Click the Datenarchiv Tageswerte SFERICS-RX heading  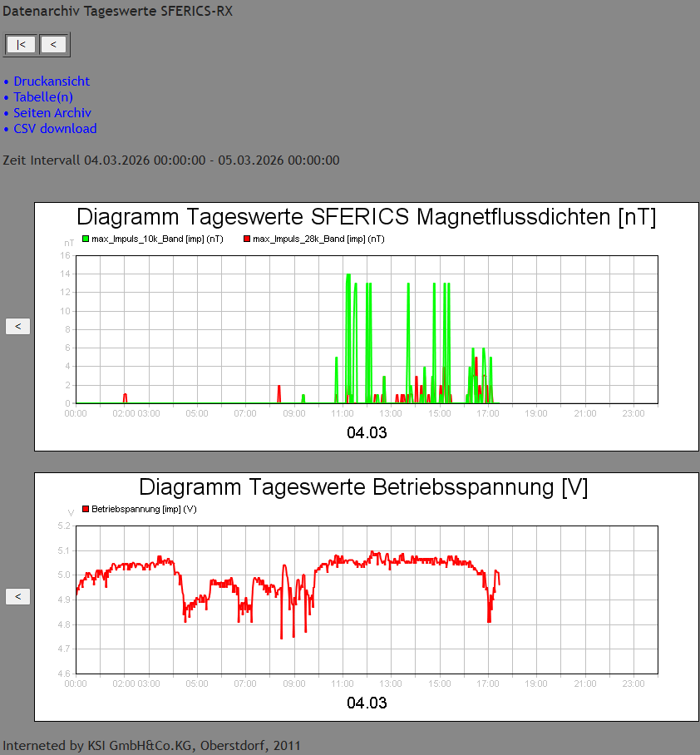click(116, 11)
